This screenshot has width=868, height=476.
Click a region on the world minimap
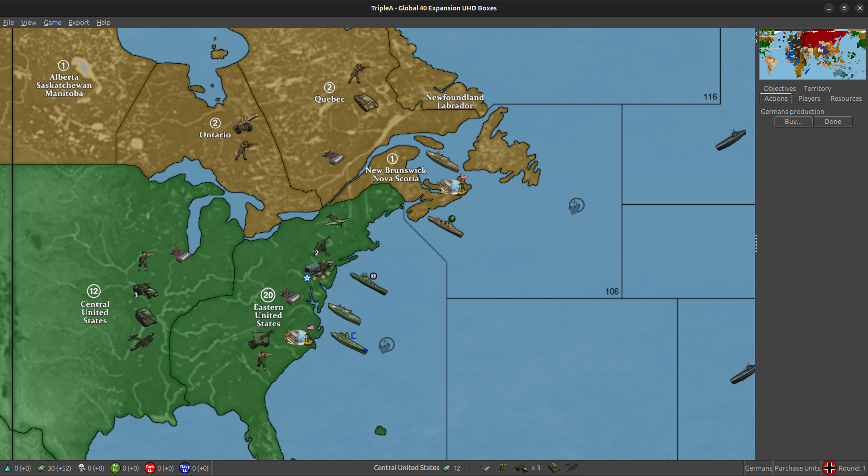pos(811,53)
